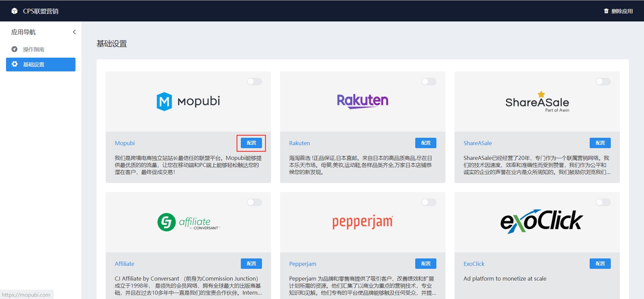This screenshot has width=644, height=299.
Task: Enable the Pepperjam toggle switch
Action: [429, 202]
